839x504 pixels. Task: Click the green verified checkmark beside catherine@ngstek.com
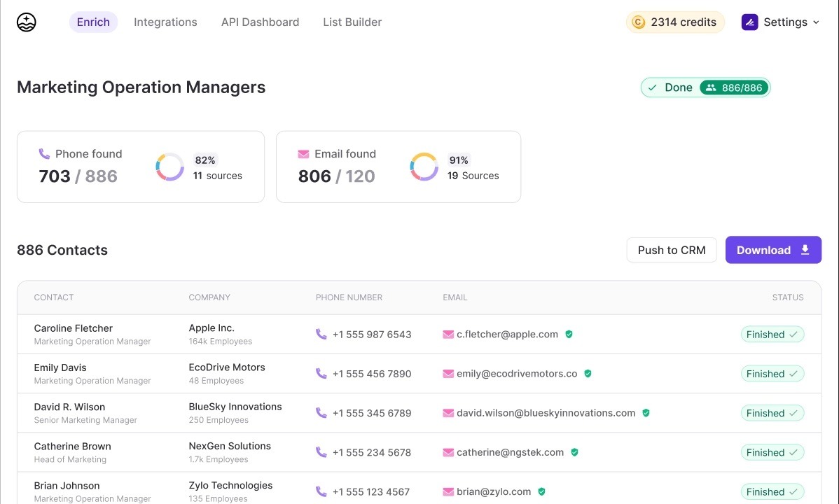pos(574,452)
